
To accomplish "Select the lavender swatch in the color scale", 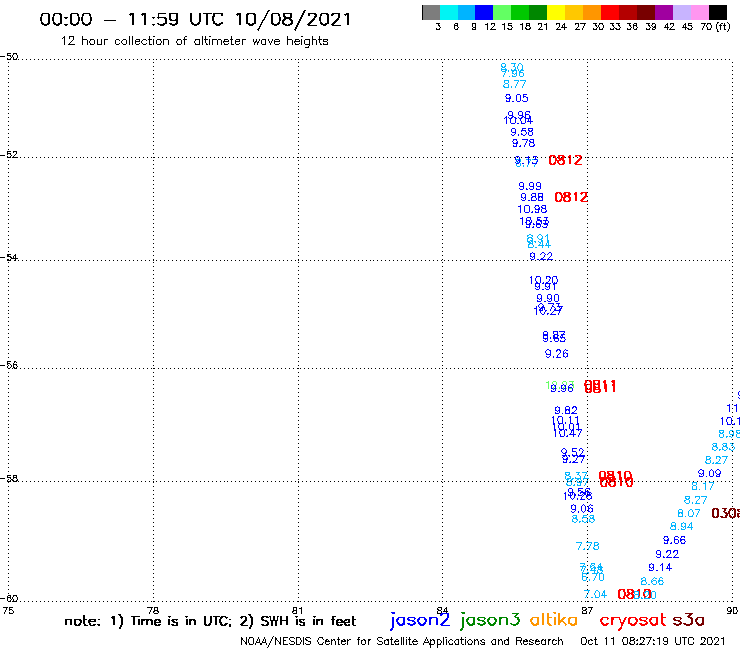I will click(681, 12).
